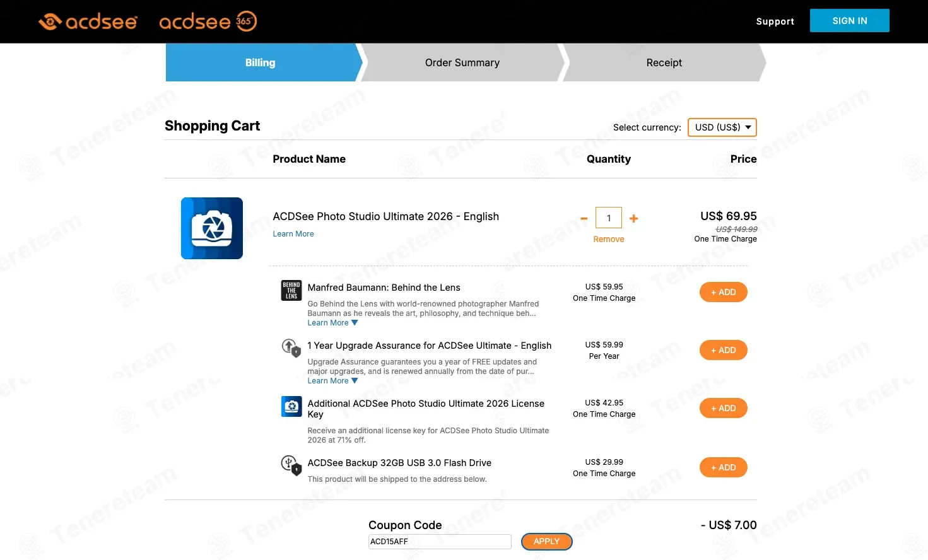Click the Behind the Lens product icon
The width and height of the screenshot is (928, 560).
(x=291, y=290)
